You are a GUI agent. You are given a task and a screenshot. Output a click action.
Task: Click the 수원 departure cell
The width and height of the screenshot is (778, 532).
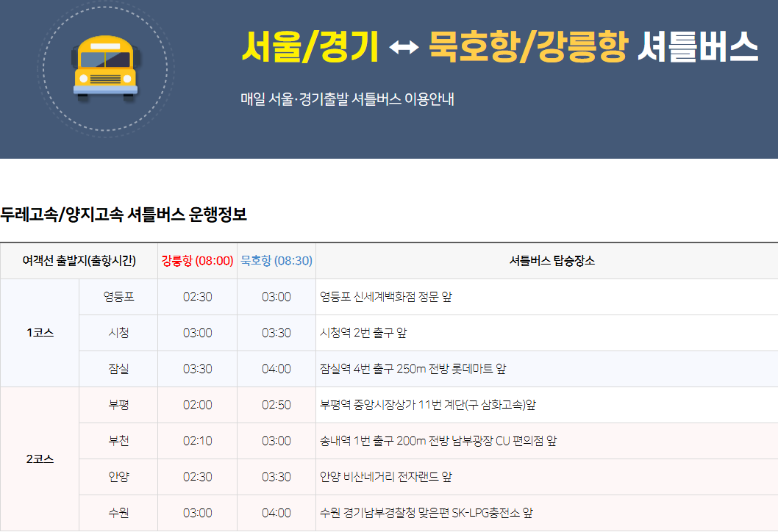coord(118,513)
